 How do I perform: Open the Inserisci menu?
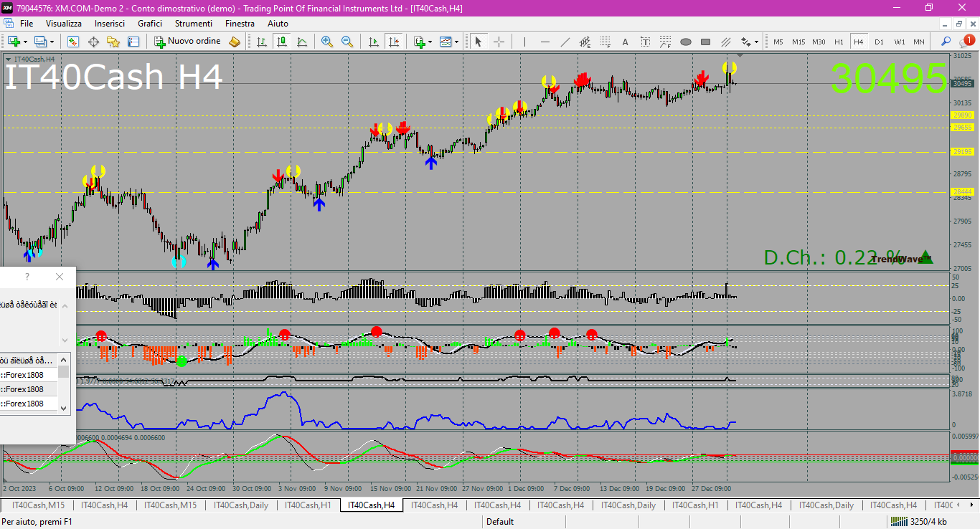pyautogui.click(x=110, y=24)
